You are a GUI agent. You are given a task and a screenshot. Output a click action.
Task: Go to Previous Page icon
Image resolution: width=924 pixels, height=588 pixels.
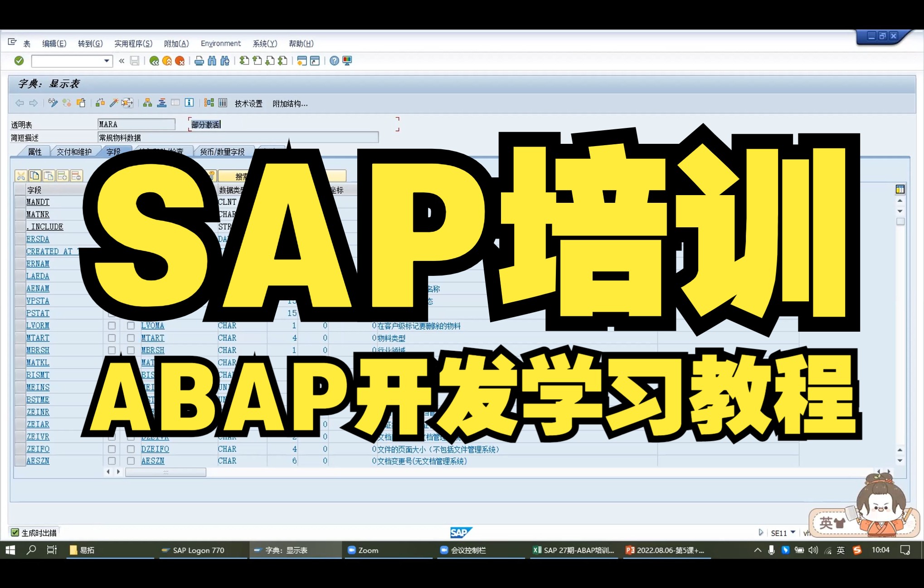coord(257,61)
